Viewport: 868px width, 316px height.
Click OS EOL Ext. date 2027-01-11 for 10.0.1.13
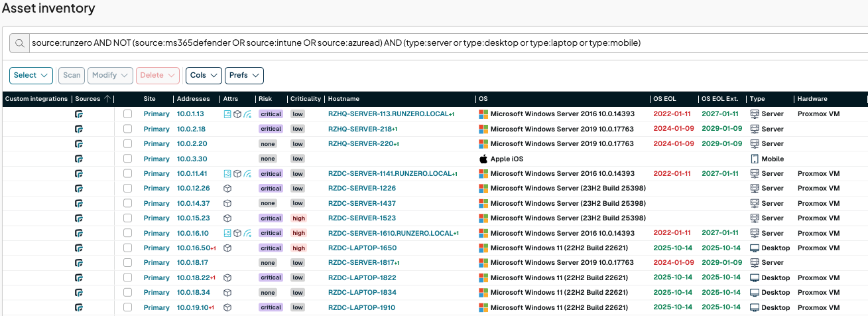(720, 114)
